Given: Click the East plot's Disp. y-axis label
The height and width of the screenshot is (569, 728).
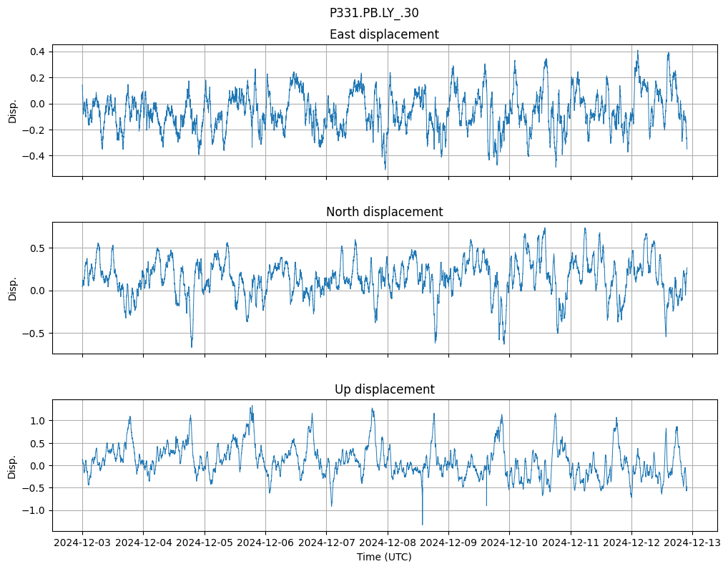Looking at the screenshot, I should 12,110.
